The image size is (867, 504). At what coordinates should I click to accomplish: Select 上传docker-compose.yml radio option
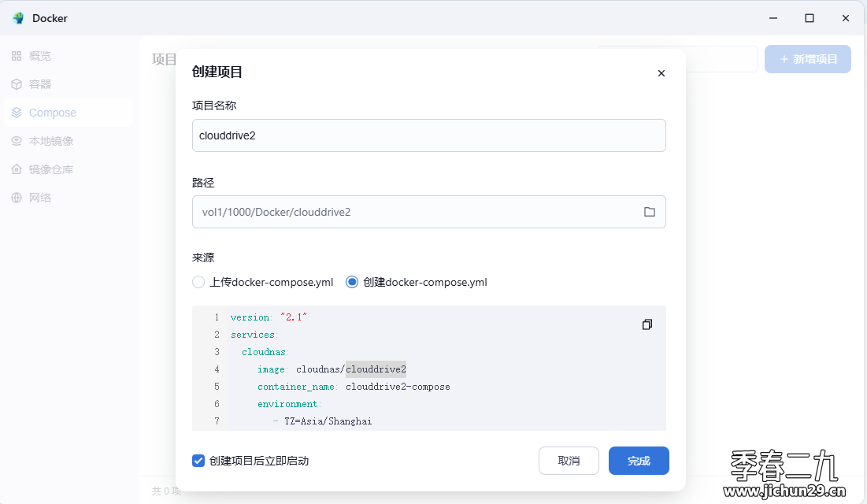point(198,282)
